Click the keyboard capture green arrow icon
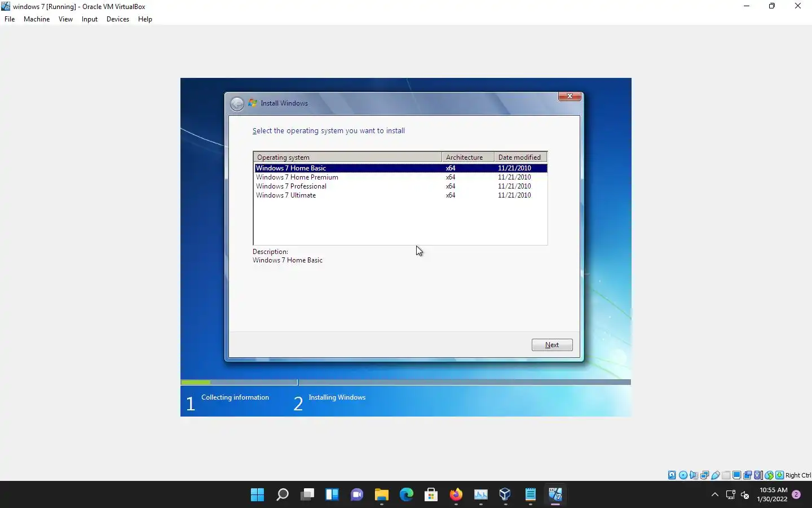This screenshot has width=812, height=508. [x=779, y=475]
